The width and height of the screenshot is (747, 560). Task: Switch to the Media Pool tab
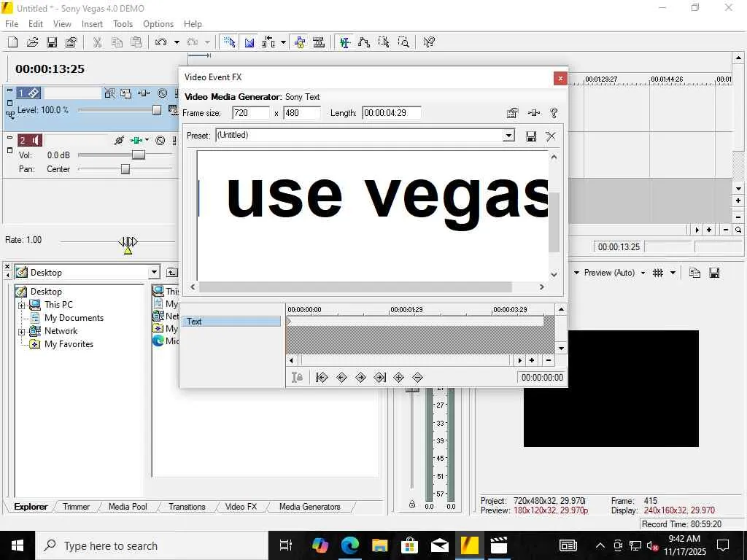[128, 507]
